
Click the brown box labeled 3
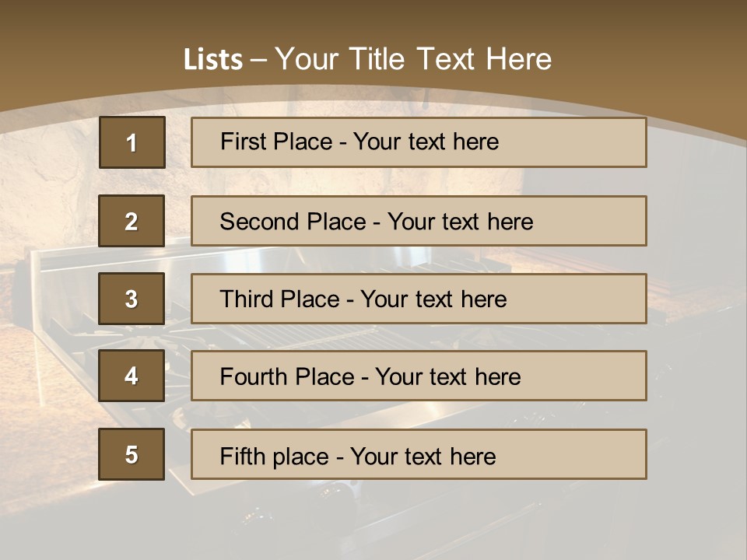point(132,299)
